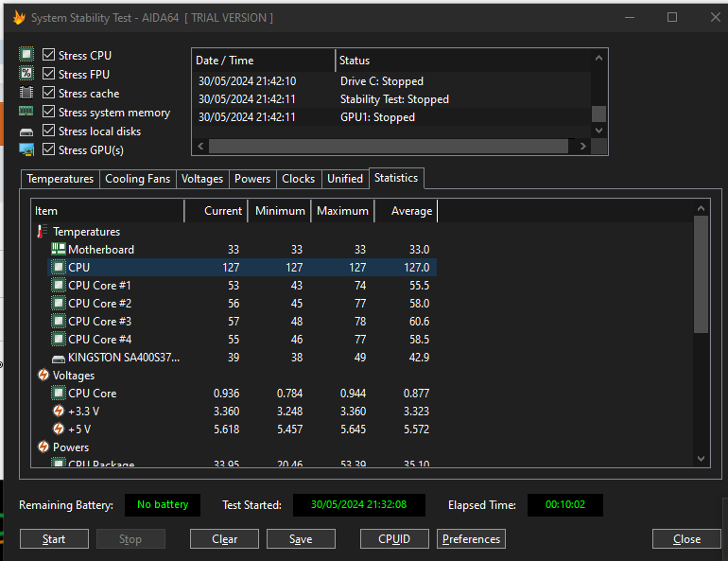Screen dimensions: 728x561
Task: Select the 'Stability Test: Stopped' log entry
Action: point(394,99)
